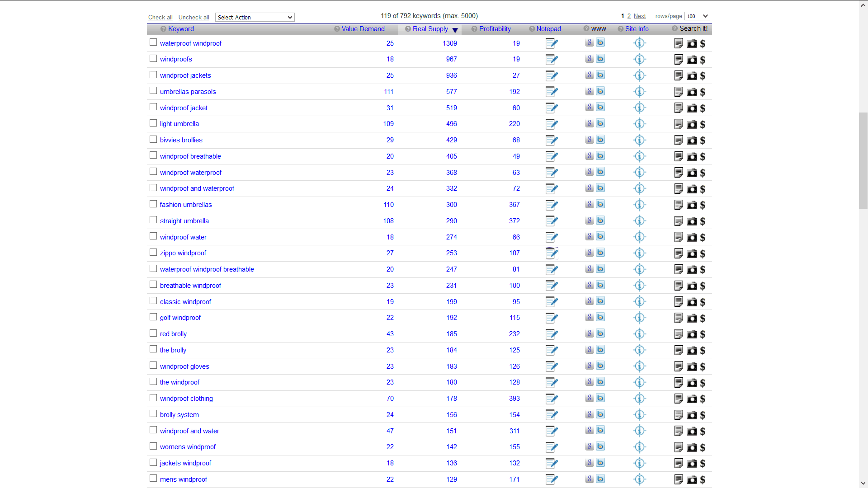The height and width of the screenshot is (488, 868).
Task: Check the umbrellas parasols checkbox
Action: 153,90
